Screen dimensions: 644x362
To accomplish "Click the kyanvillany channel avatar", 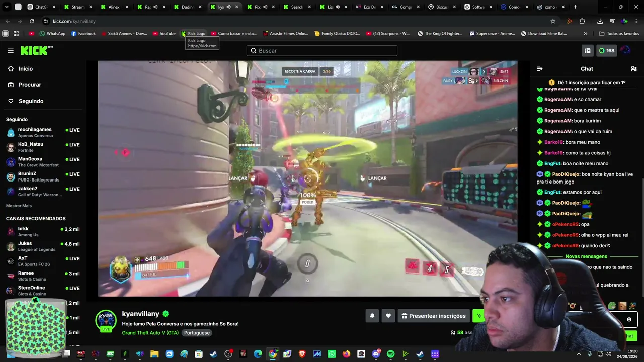I will pos(106,321).
